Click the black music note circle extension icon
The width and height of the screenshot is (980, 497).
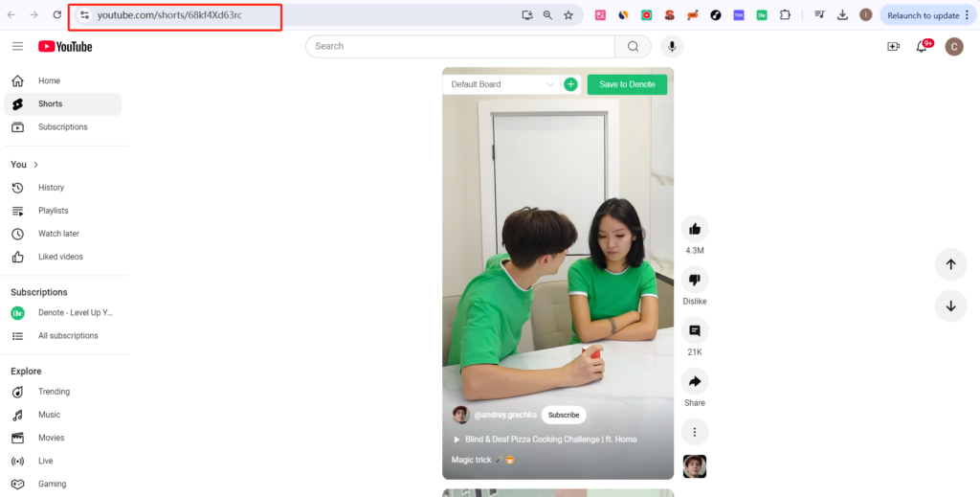point(716,15)
